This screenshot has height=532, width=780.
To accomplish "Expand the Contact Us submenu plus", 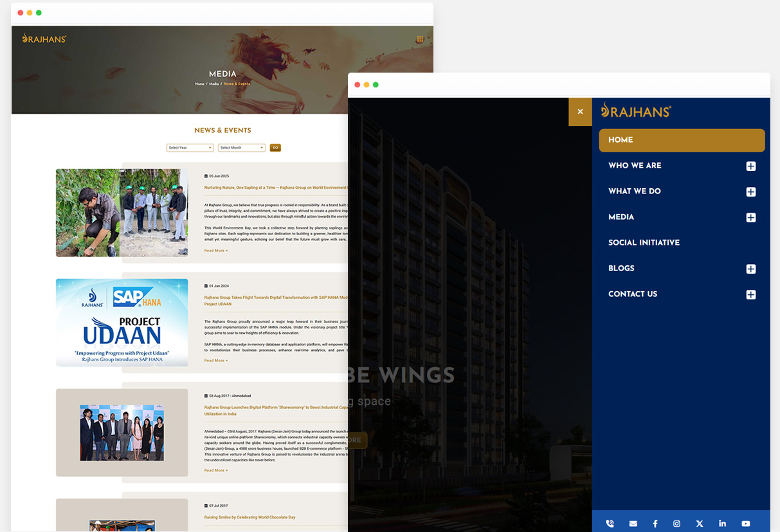I will pyautogui.click(x=750, y=295).
